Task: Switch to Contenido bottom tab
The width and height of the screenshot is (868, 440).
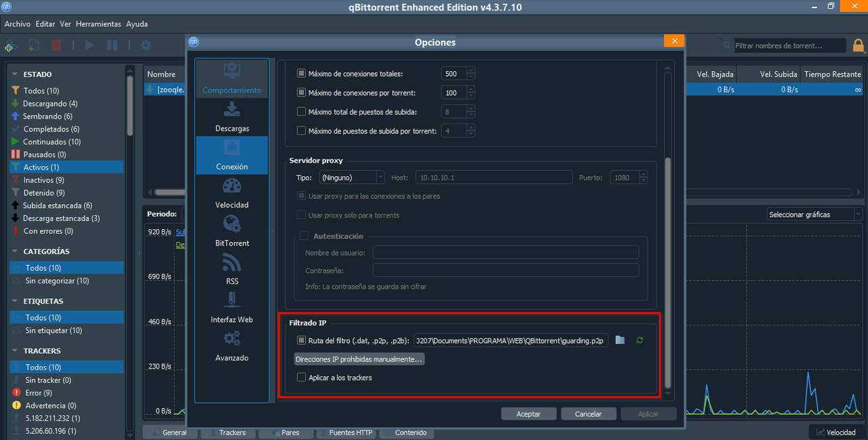Action: click(x=405, y=433)
